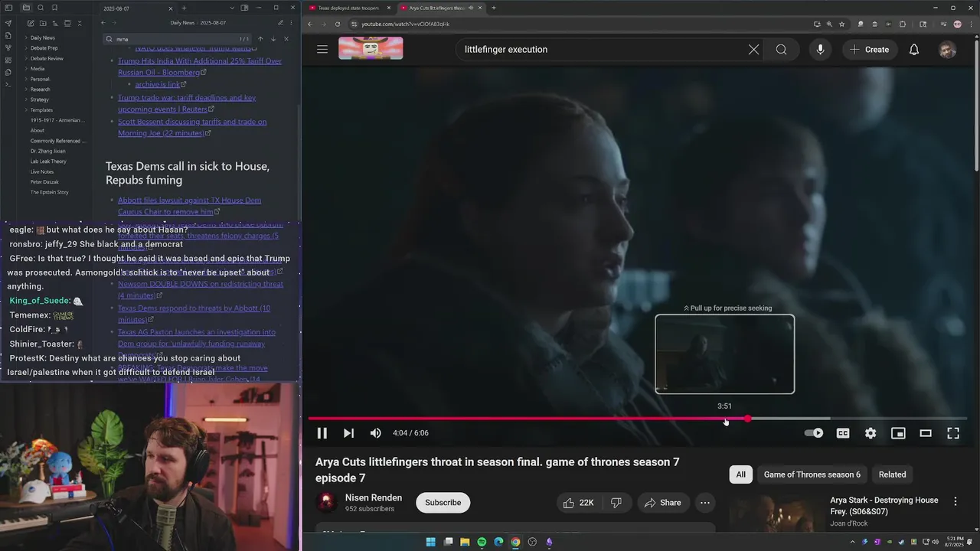Open the YouTube guide hamburger menu
This screenshot has width=980, height=551.
322,50
